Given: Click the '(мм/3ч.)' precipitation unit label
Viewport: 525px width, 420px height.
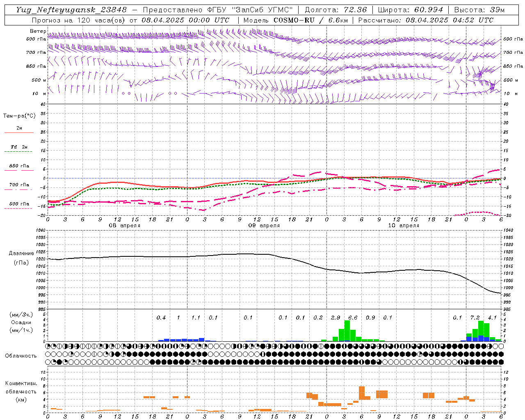Looking at the screenshot, I should tap(21, 315).
